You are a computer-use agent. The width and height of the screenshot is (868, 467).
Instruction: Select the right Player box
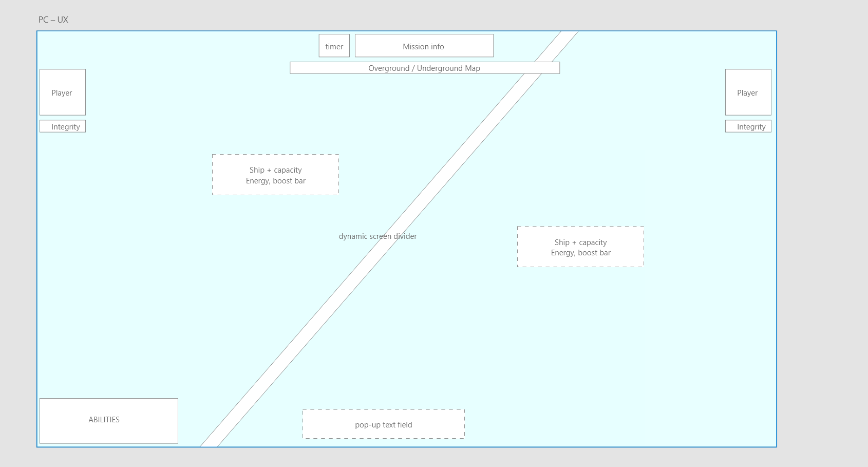pyautogui.click(x=748, y=92)
